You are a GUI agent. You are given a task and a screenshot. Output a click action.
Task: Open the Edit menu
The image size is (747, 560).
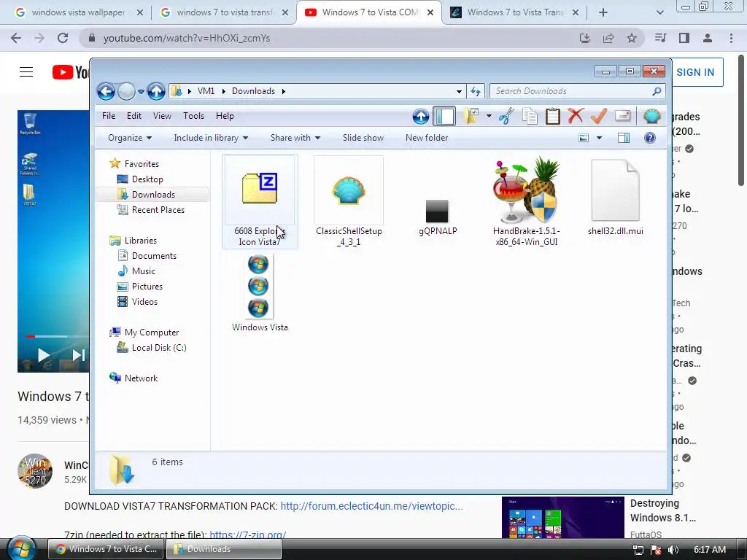tap(134, 116)
